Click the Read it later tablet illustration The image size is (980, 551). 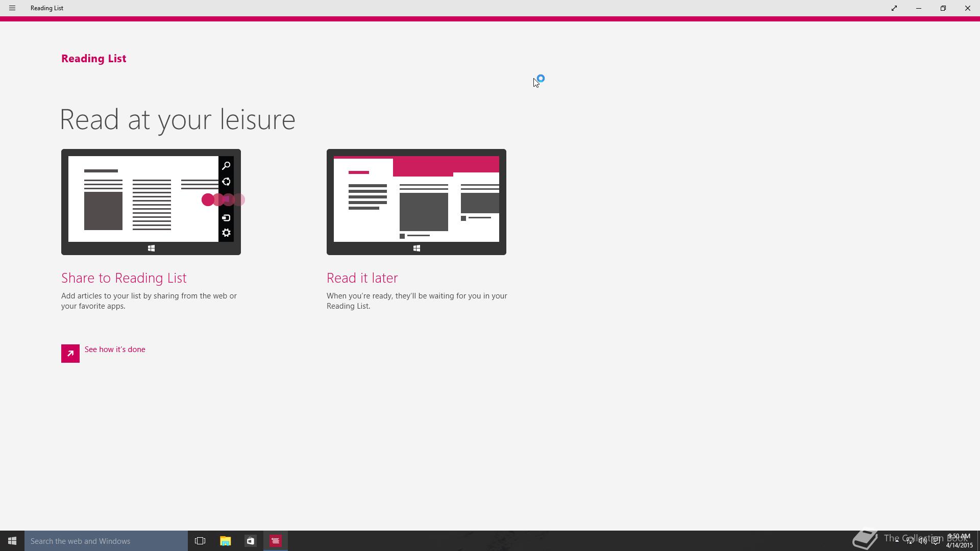[x=416, y=202]
